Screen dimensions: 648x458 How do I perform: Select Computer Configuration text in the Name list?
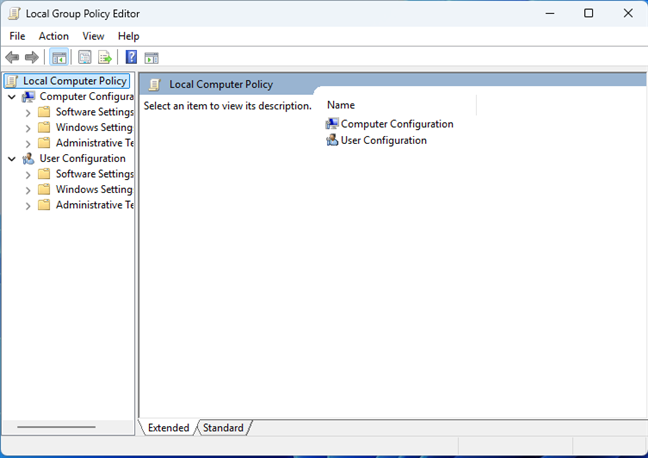click(397, 124)
